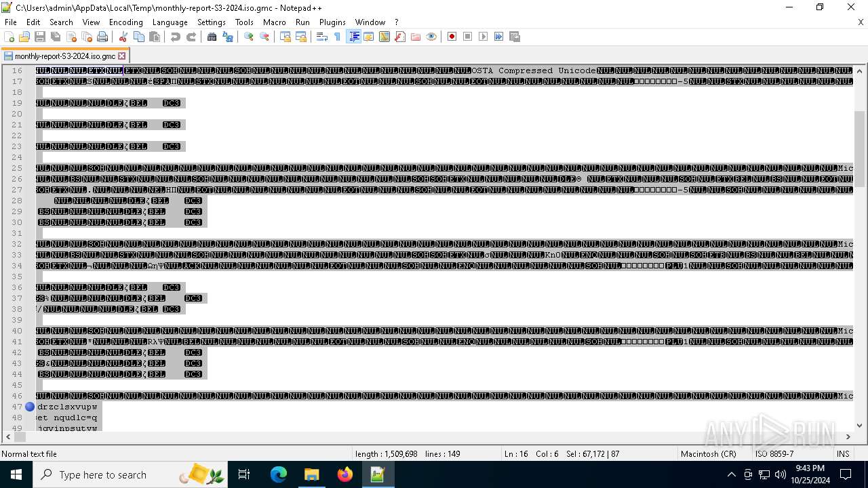
Task: Click the bookmark marker on line 47
Action: point(30,407)
